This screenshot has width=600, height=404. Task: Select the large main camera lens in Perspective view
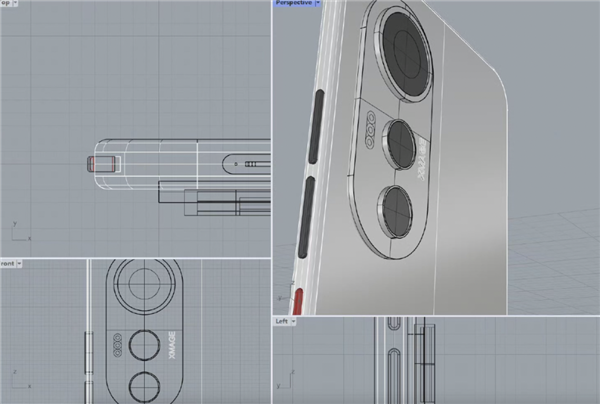[407, 53]
